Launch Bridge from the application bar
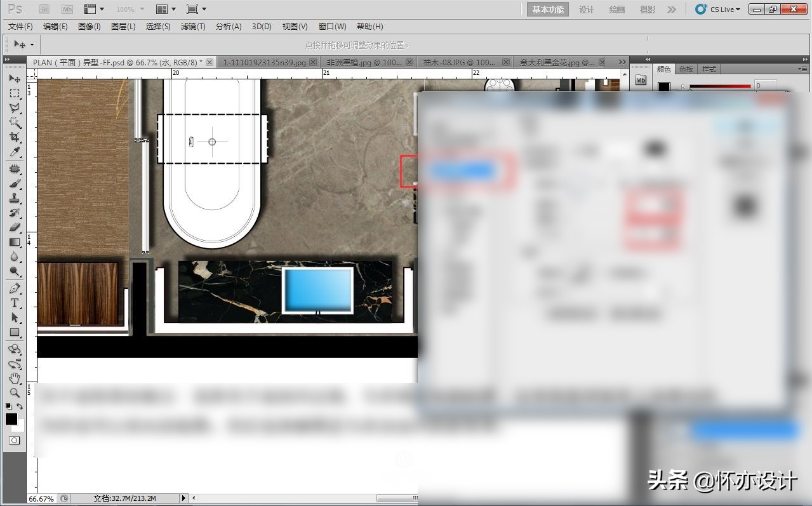Screen dimensions: 812x506 click(x=45, y=10)
